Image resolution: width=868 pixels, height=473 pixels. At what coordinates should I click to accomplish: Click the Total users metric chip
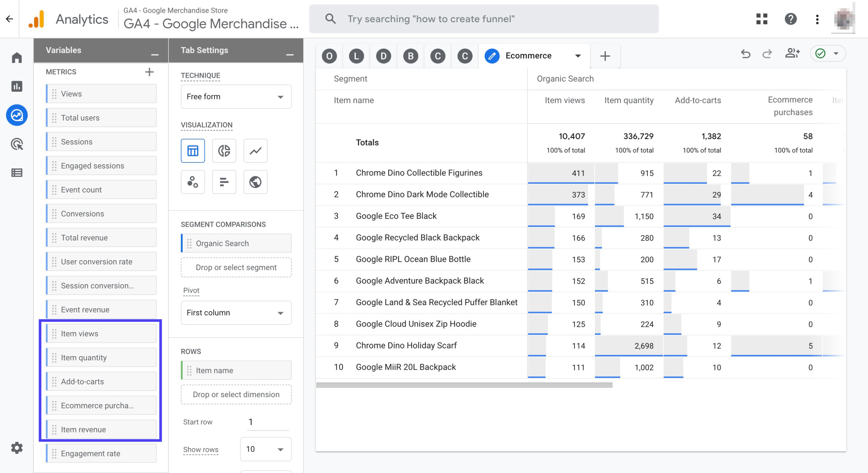pos(101,118)
